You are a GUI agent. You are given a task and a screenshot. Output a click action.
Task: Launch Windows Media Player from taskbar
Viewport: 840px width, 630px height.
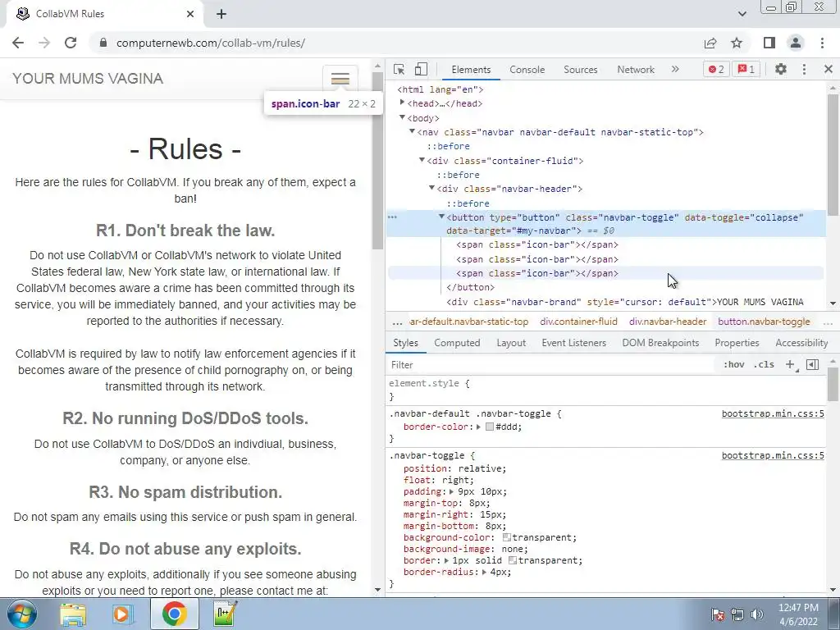coord(122,614)
